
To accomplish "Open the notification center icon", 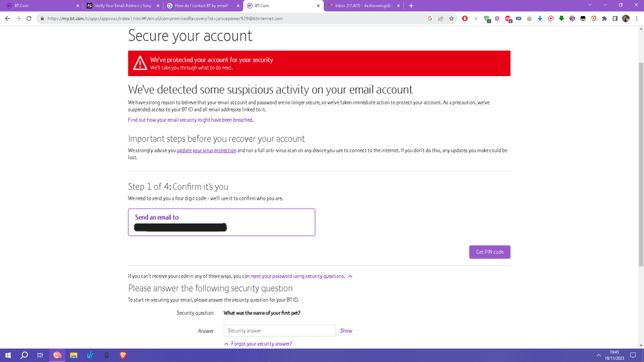I will 633,355.
